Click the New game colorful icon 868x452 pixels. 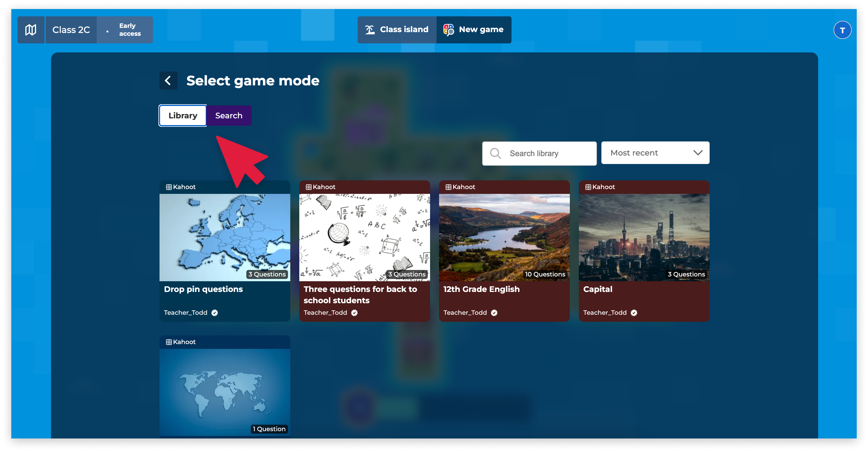tap(448, 30)
